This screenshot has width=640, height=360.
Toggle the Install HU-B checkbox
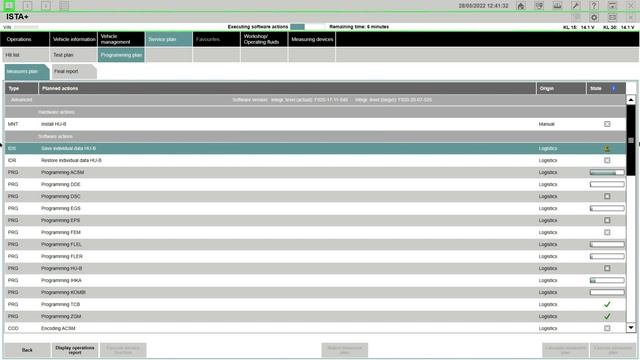[607, 124]
